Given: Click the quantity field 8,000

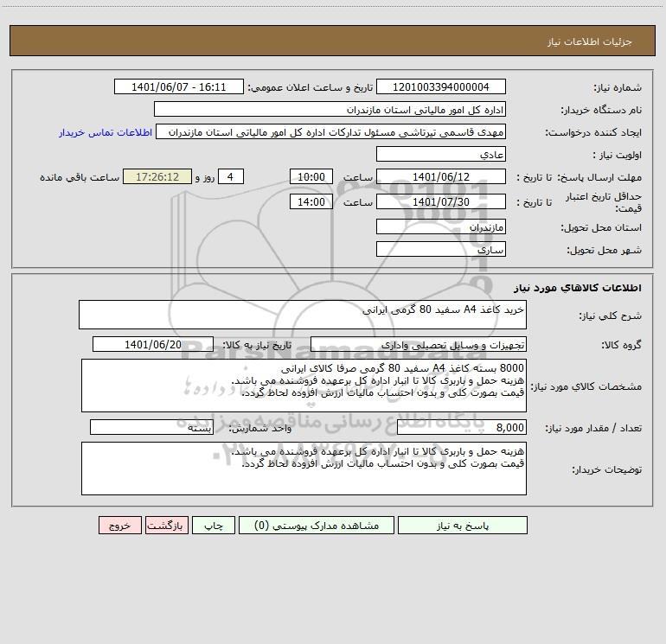Looking at the screenshot, I should pos(462,428).
